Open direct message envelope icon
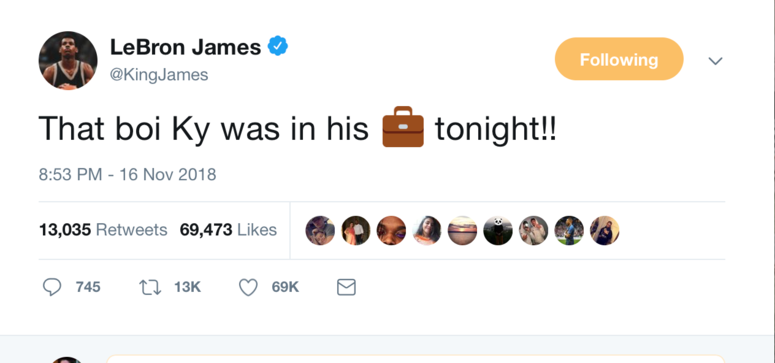The image size is (775, 363). pos(346,287)
